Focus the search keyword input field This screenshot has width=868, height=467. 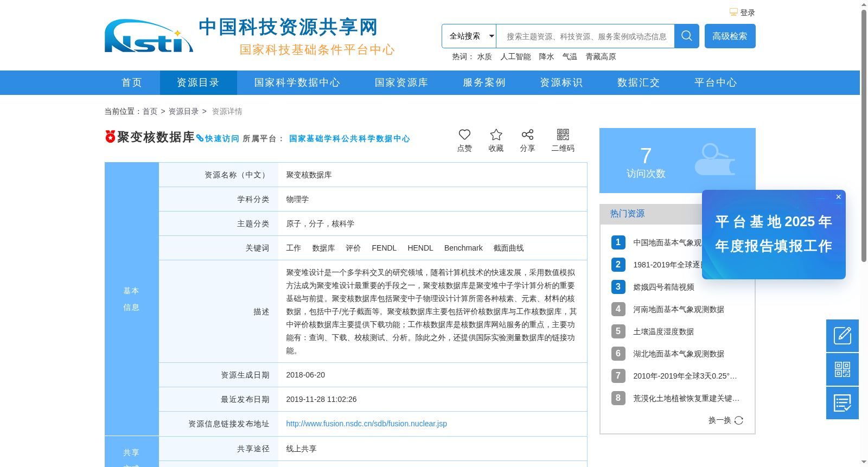pos(585,36)
